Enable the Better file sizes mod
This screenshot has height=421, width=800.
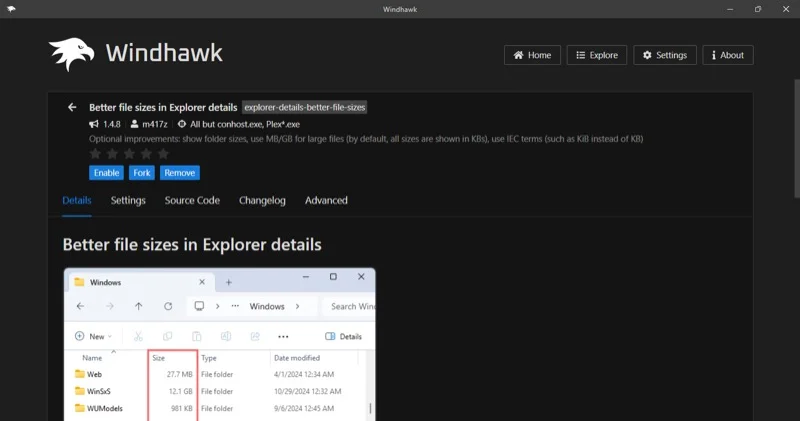(x=106, y=173)
